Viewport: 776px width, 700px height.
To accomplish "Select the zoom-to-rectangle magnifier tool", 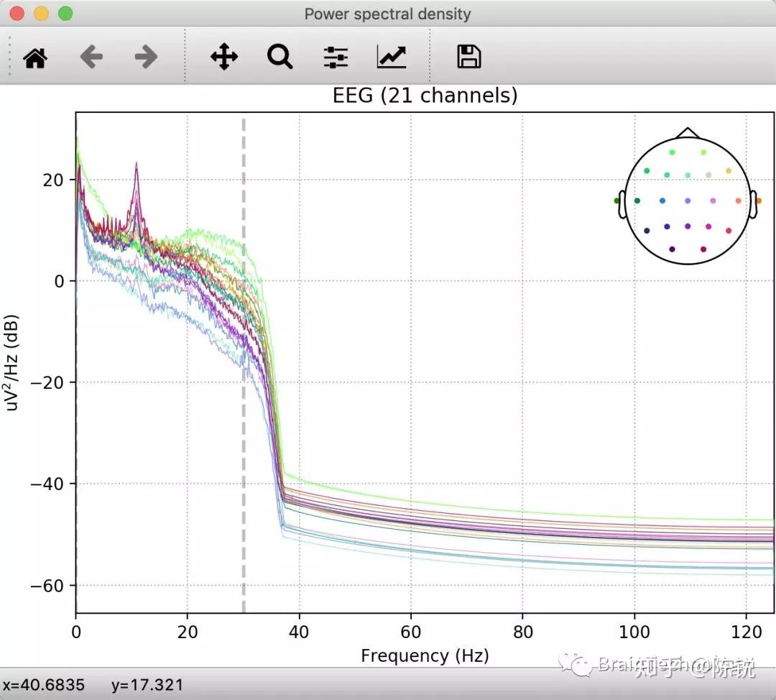I will point(280,57).
